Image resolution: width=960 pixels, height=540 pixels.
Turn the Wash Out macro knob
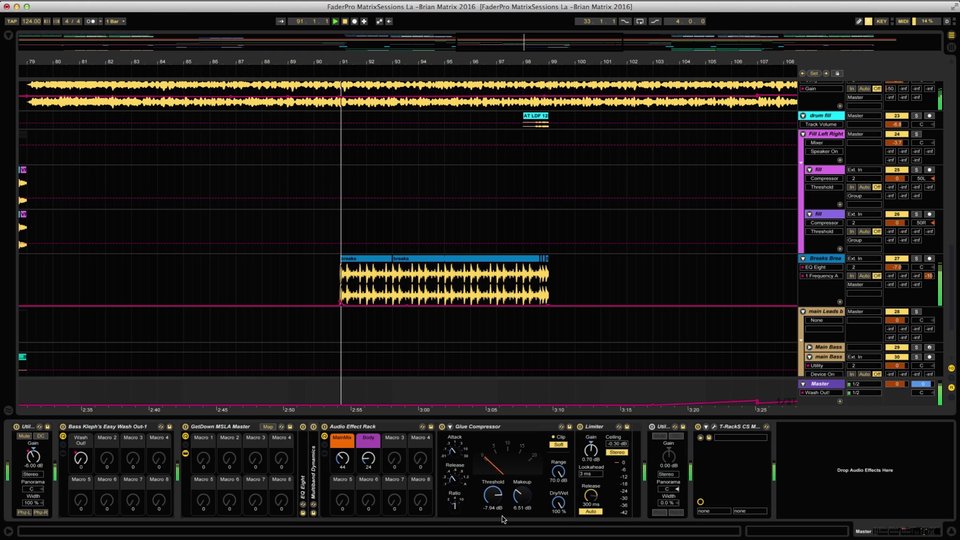coord(80,459)
